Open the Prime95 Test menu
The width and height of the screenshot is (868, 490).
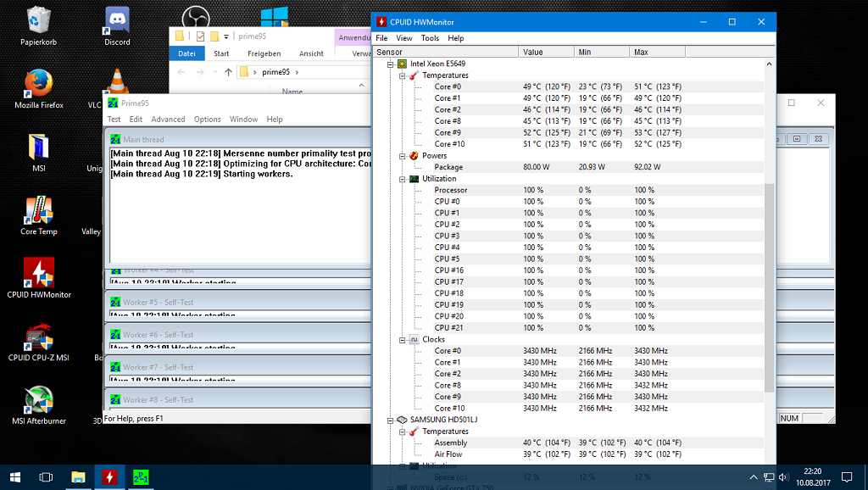point(114,119)
